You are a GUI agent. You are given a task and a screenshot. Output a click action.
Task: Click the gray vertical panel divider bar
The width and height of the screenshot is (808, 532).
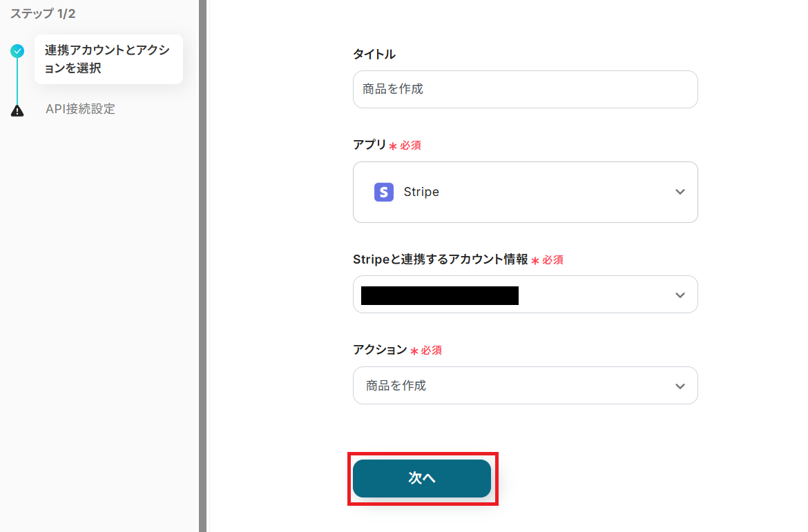tap(203, 266)
